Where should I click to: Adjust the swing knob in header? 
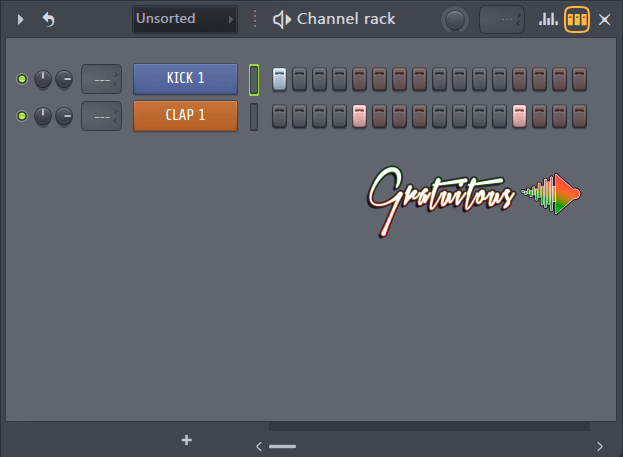click(455, 19)
